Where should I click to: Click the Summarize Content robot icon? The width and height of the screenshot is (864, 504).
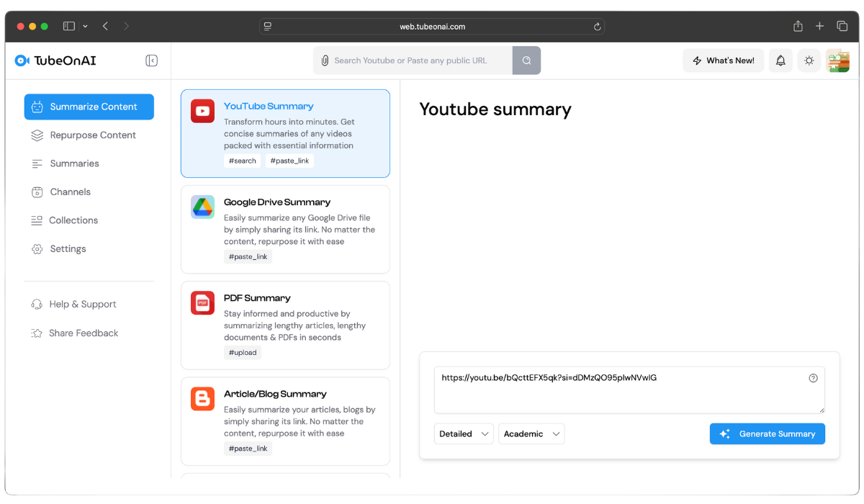37,107
